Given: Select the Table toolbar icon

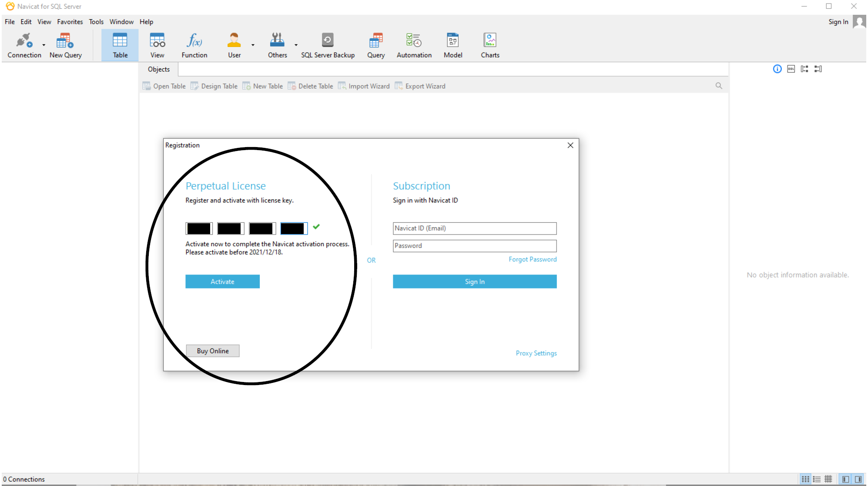Looking at the screenshot, I should coord(120,45).
